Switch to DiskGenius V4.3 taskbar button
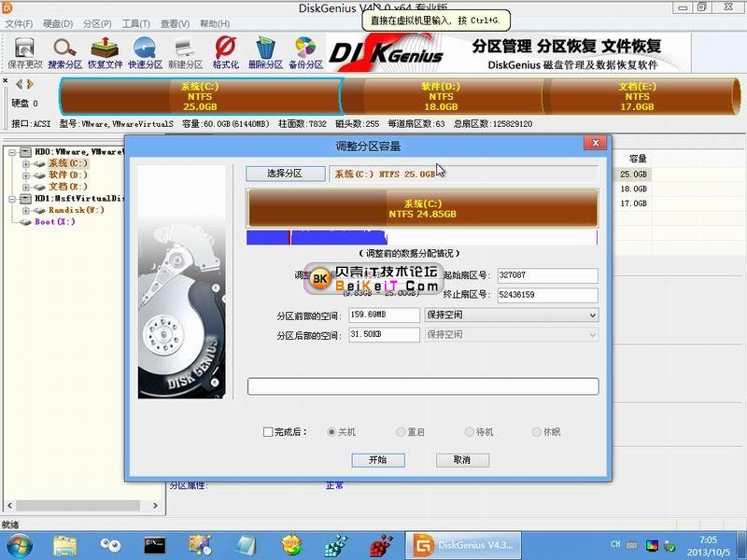 [x=463, y=546]
